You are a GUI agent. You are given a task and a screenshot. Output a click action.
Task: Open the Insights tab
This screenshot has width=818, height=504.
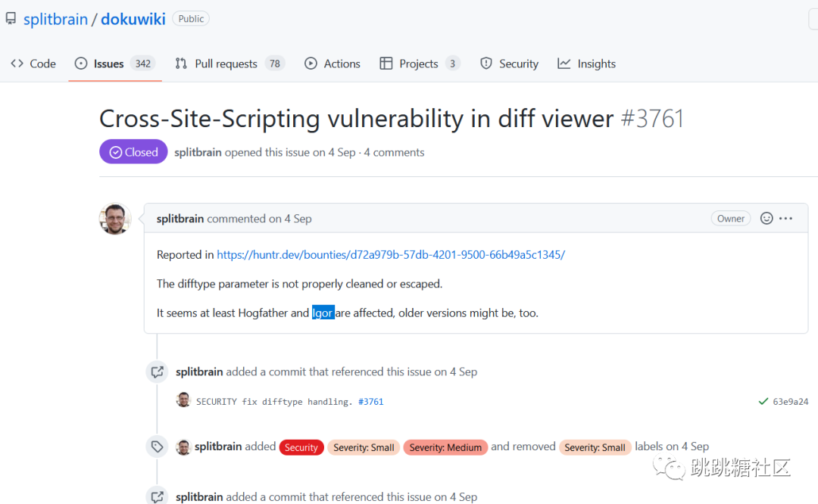coord(587,64)
